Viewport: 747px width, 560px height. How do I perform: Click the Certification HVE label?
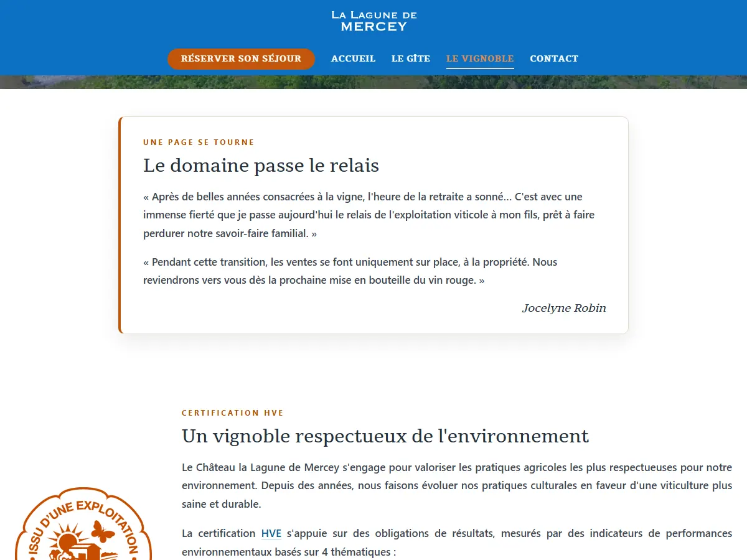233,413
